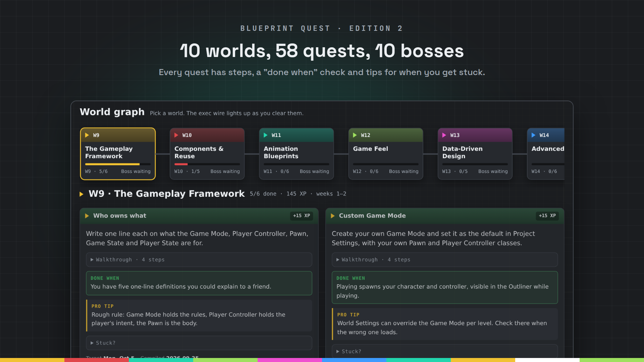644x362 pixels.
Task: Click the Custom Game Mode quest title
Action: tap(372, 216)
